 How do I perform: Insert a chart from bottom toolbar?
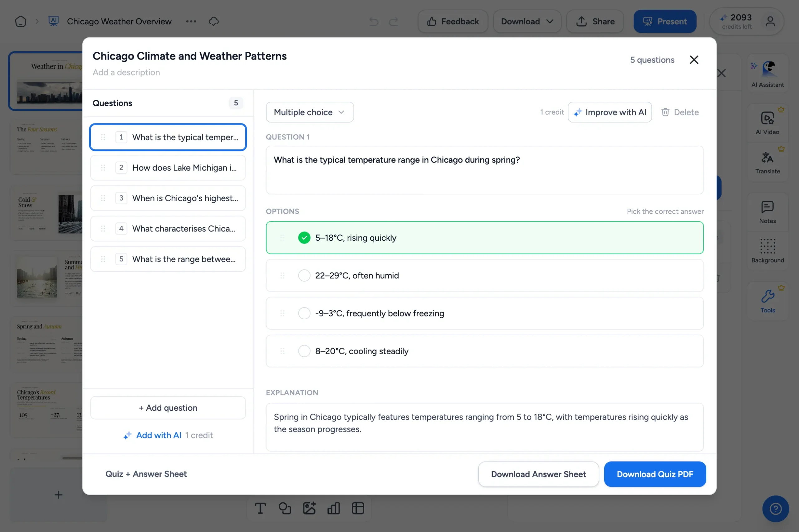coord(333,508)
